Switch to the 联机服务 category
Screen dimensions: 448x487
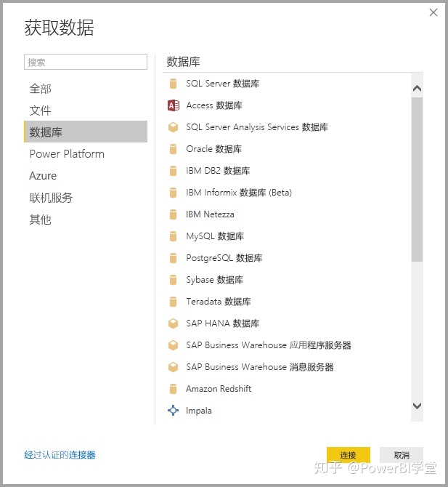86,198
